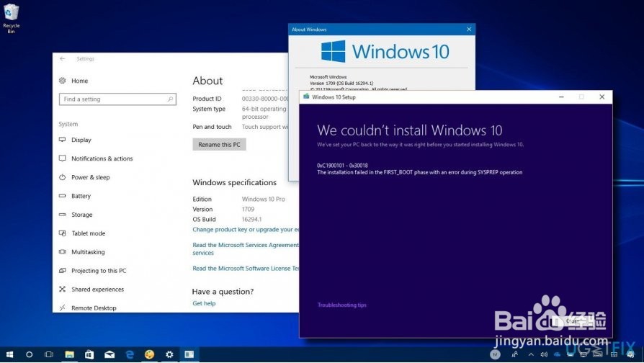Select the Version value 1709 in Settings
644x363 pixels.
tap(248, 209)
